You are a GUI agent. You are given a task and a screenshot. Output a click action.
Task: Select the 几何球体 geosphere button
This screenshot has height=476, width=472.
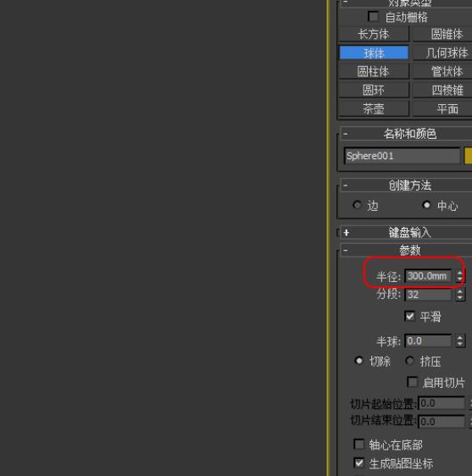(442, 53)
